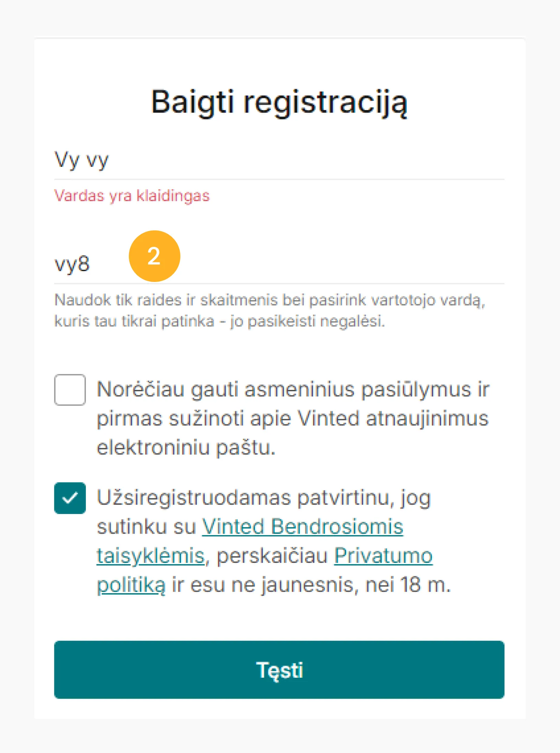
Task: Focus the username field 'vy8'
Action: [279, 264]
